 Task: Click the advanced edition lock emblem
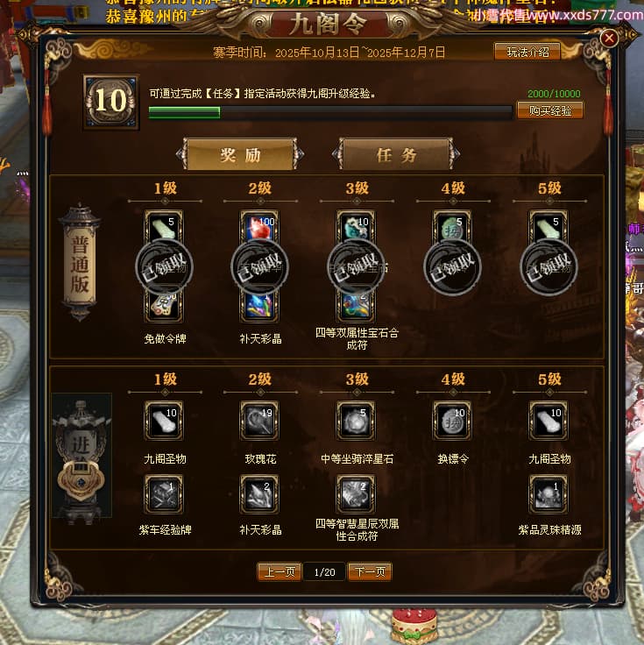pos(81,479)
